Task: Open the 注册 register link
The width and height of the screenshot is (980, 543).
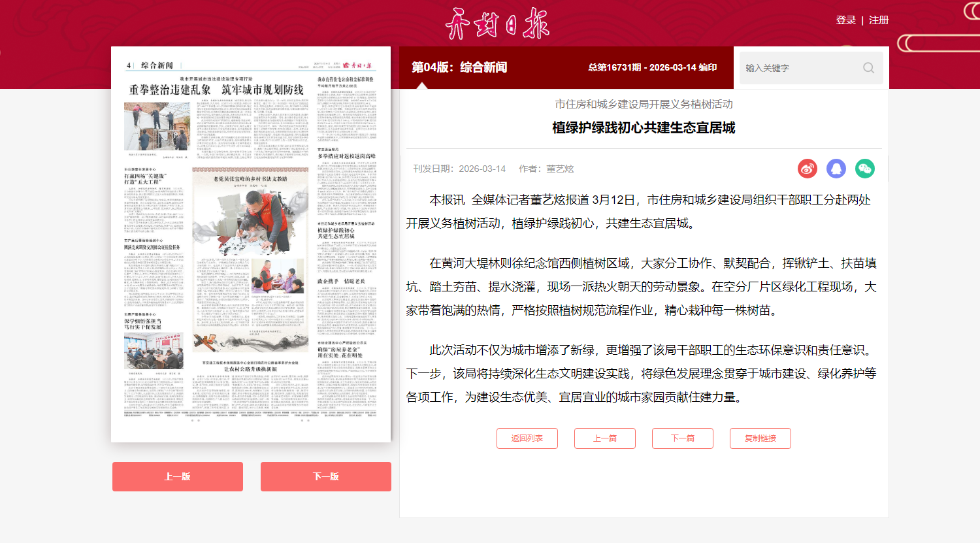Action: (x=879, y=20)
